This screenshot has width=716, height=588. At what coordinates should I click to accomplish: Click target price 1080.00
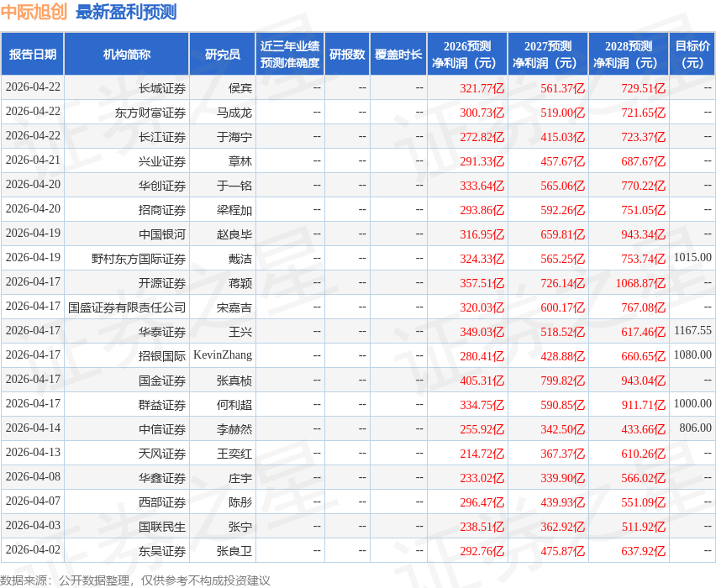[x=692, y=354]
